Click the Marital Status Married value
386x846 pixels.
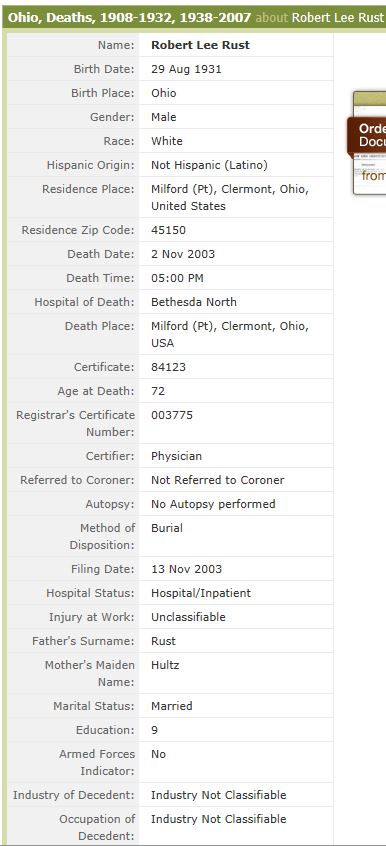(172, 706)
